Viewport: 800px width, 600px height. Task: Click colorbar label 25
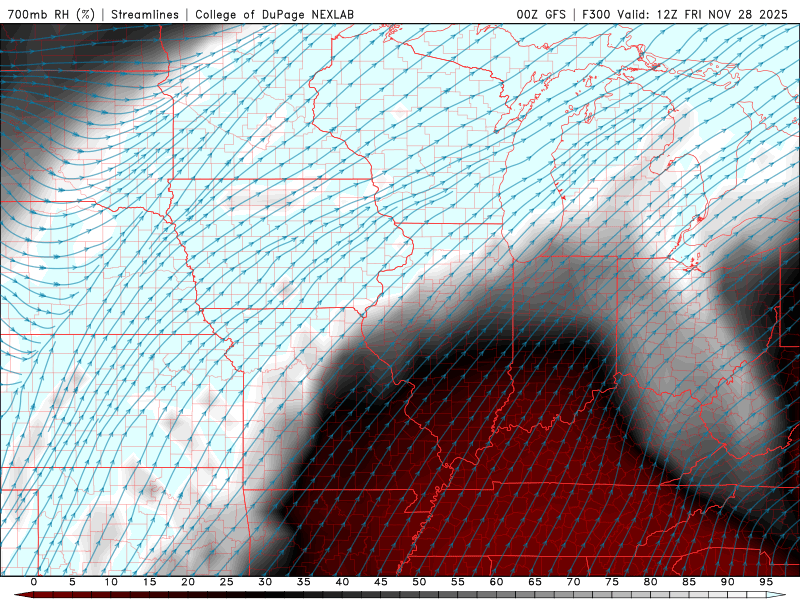click(x=227, y=582)
